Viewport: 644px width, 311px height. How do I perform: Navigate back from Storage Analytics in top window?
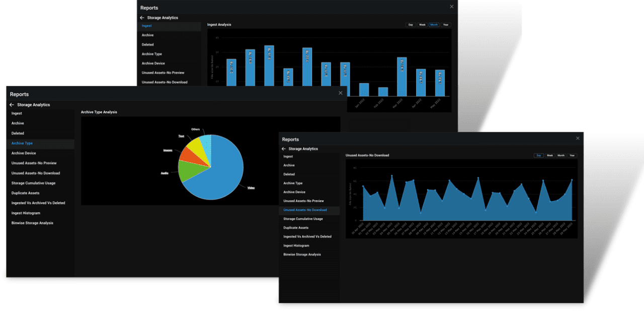(x=142, y=18)
